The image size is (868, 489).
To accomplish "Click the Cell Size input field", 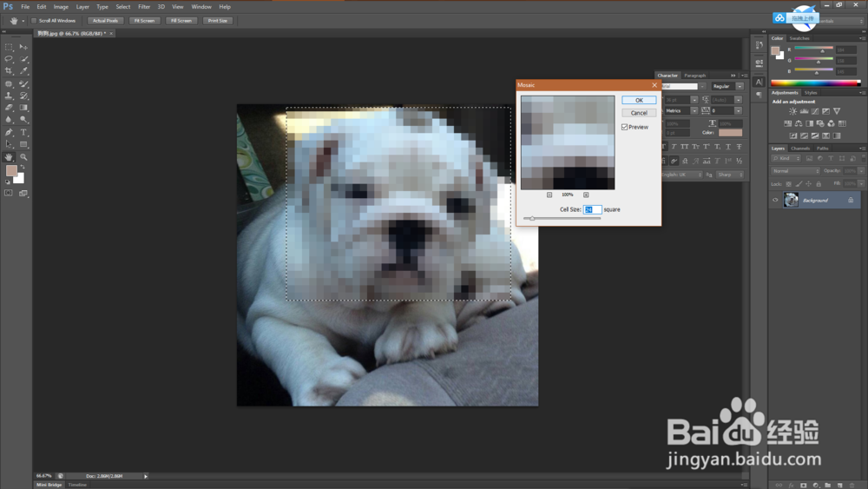I will click(592, 209).
